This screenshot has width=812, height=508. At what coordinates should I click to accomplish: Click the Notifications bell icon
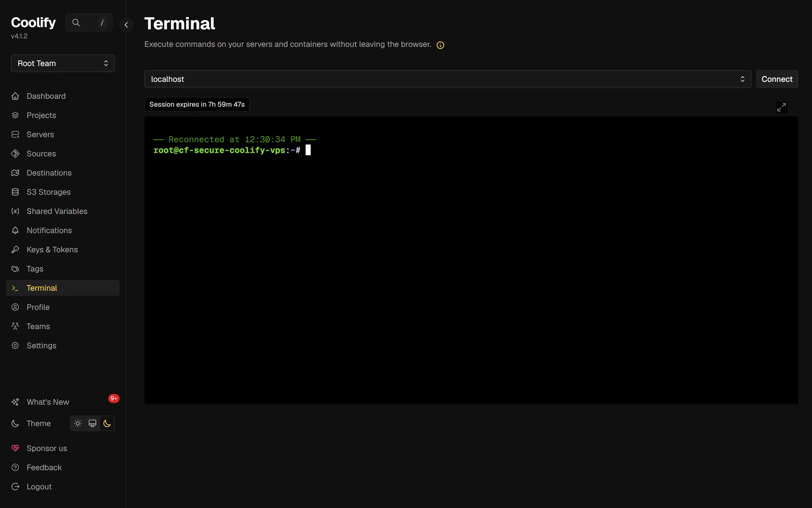(15, 231)
